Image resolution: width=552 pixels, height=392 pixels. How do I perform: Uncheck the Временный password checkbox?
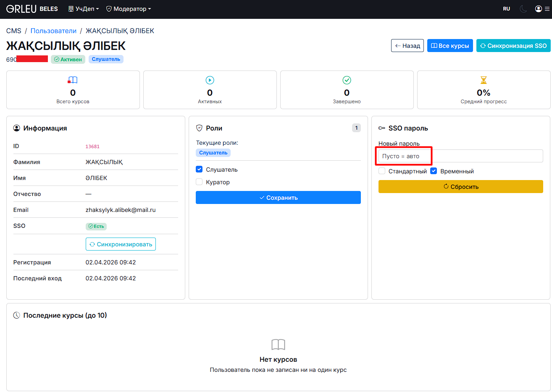pyautogui.click(x=434, y=171)
